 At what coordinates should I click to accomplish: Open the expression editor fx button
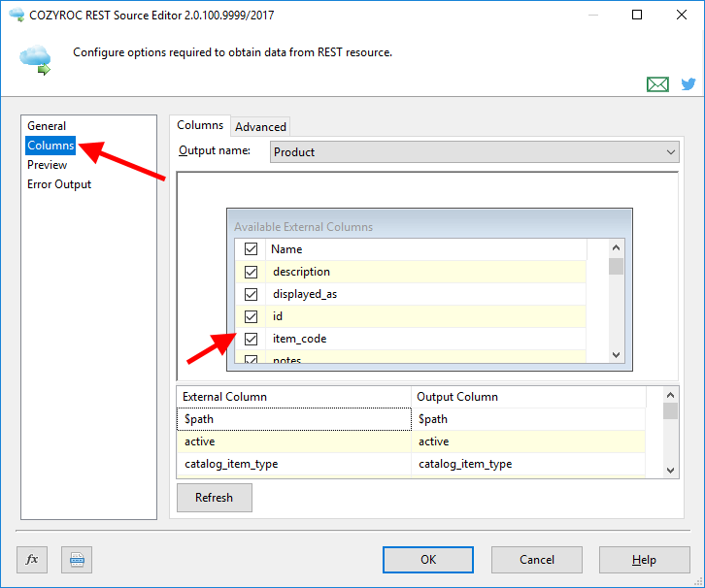32,560
